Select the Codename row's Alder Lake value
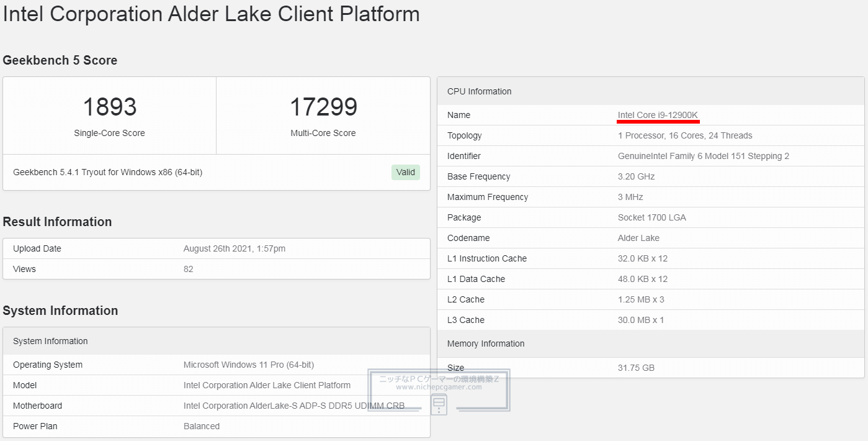 click(638, 238)
